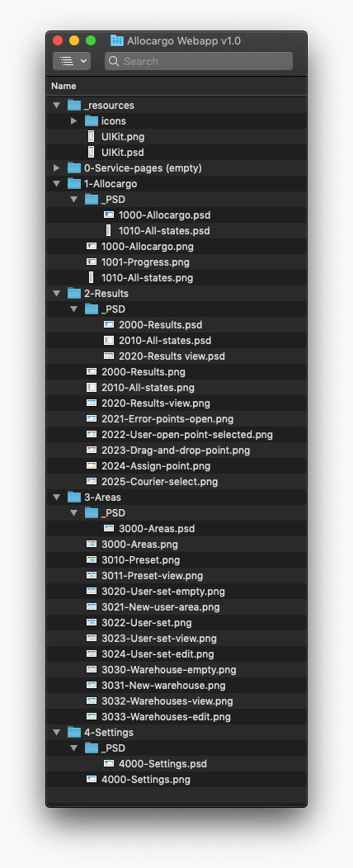This screenshot has width=353, height=868.
Task: Click the icons folder icon
Action: point(92,120)
